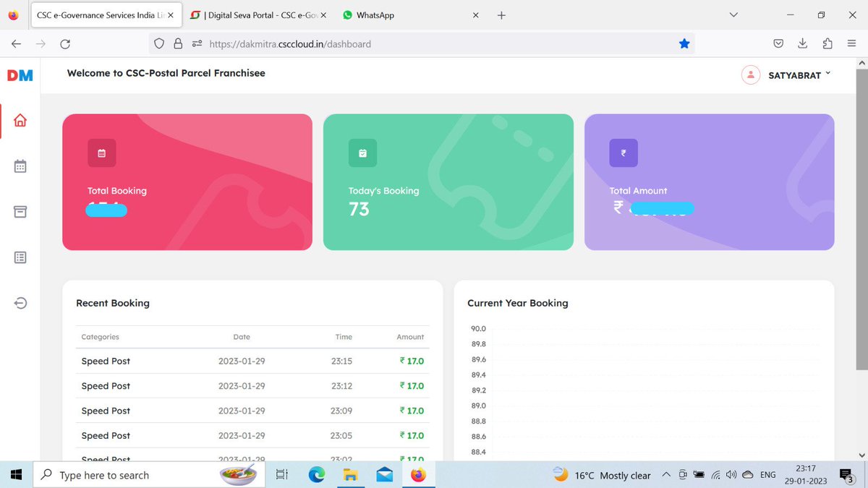The image size is (868, 488).
Task: Click the Categories column header
Action: coord(100,337)
